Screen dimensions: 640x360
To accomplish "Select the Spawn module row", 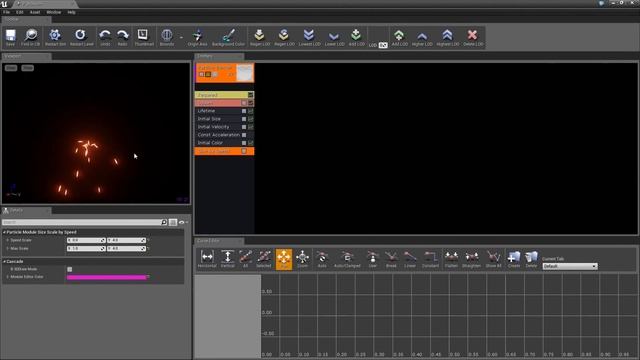I will coord(224,103).
